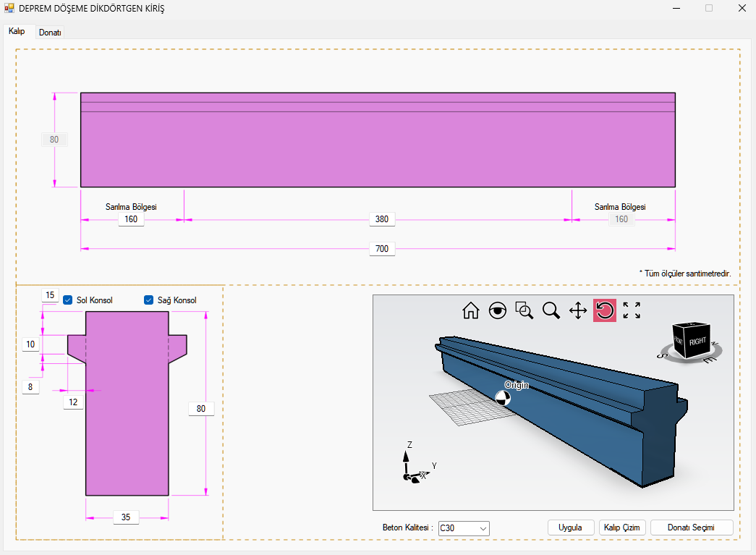Click the Origin marker in 3D view

click(x=503, y=398)
